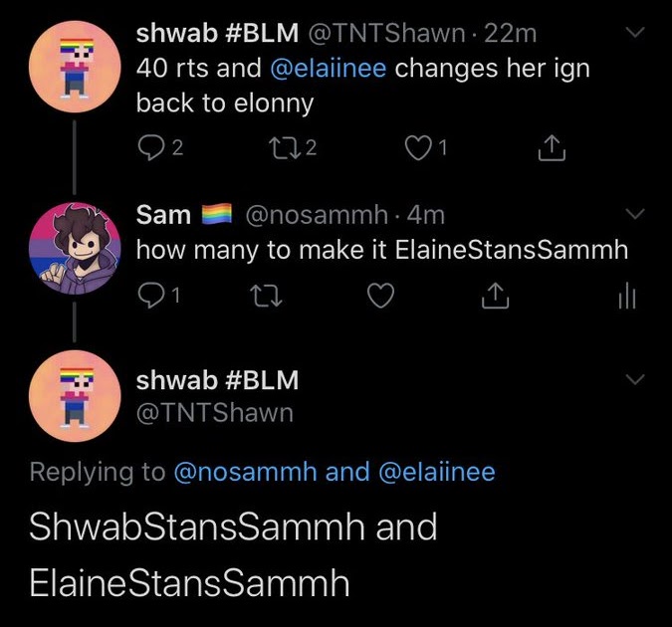Image resolution: width=672 pixels, height=627 pixels.
Task: Open @nosammh in Replying to line
Action: 246,473
